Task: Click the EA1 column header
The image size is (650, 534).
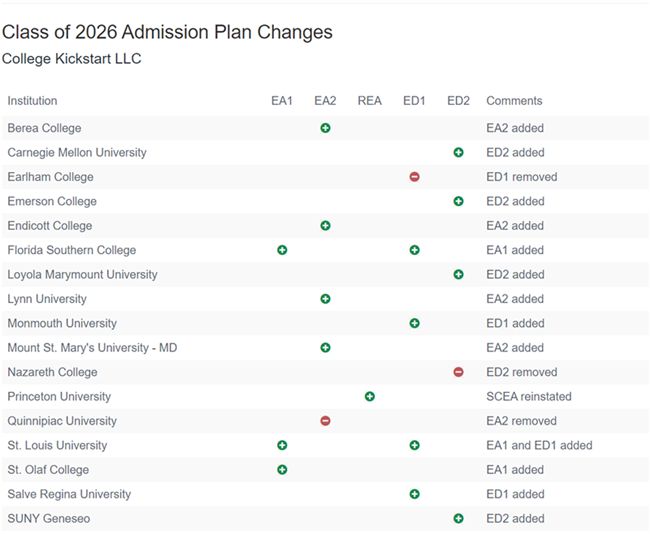Action: tap(282, 101)
